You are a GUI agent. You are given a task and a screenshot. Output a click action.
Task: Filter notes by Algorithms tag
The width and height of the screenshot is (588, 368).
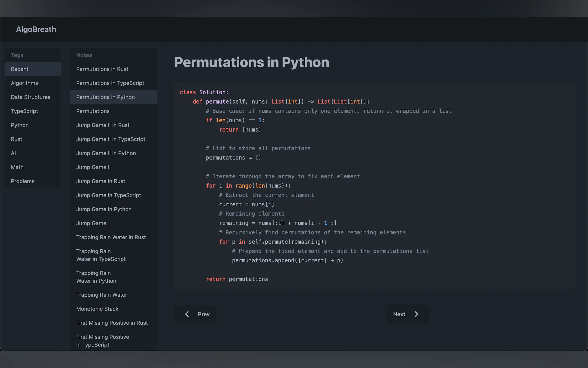point(25,83)
